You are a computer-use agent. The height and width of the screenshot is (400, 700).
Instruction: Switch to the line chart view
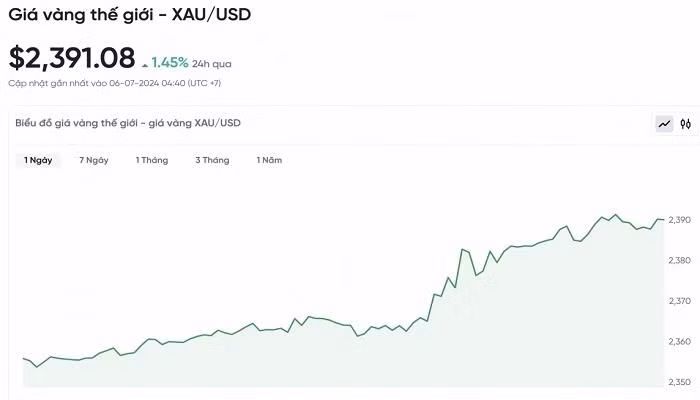point(664,124)
